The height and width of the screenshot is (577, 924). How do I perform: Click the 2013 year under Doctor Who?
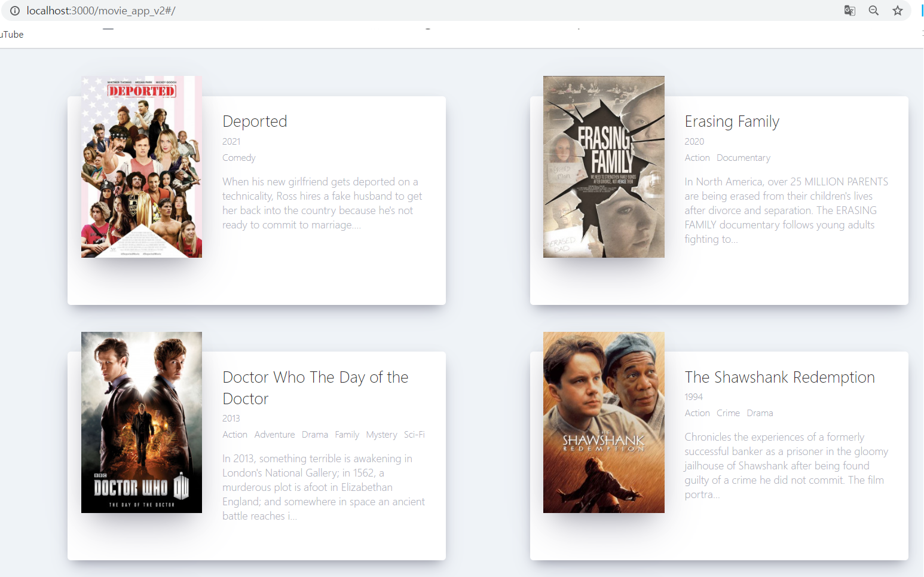pos(231,419)
